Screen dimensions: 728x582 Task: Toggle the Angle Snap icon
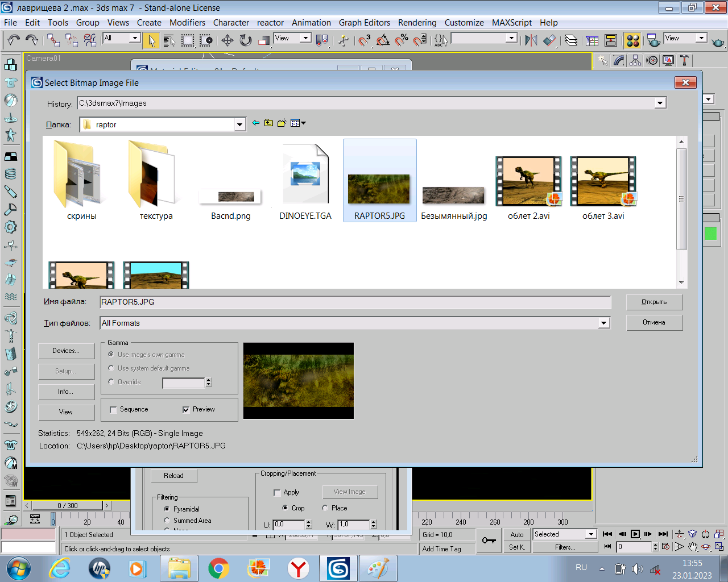coord(383,40)
